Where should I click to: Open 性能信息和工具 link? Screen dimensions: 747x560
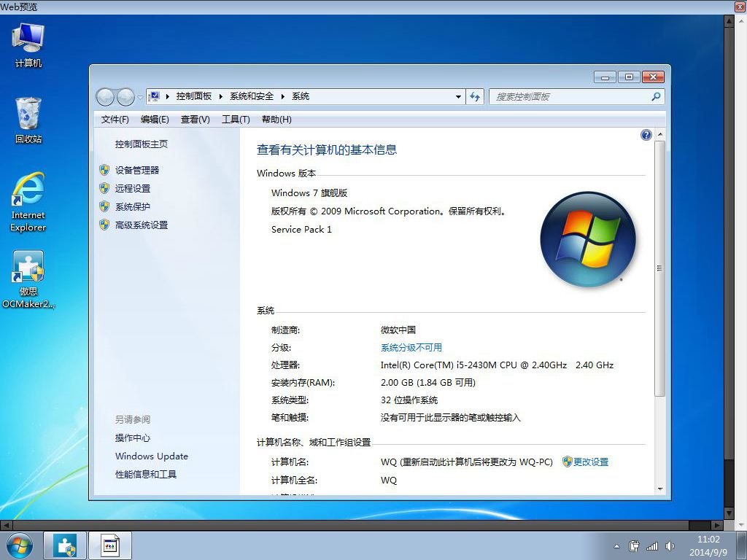(146, 474)
